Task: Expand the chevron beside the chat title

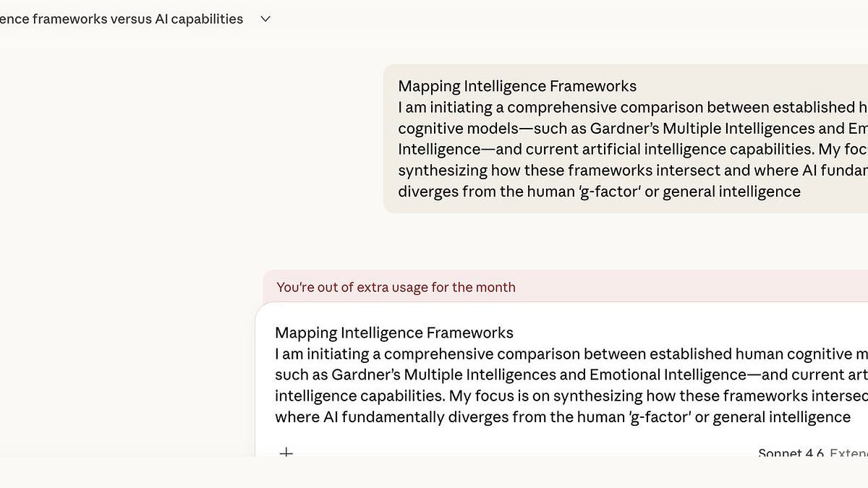Action: point(265,20)
